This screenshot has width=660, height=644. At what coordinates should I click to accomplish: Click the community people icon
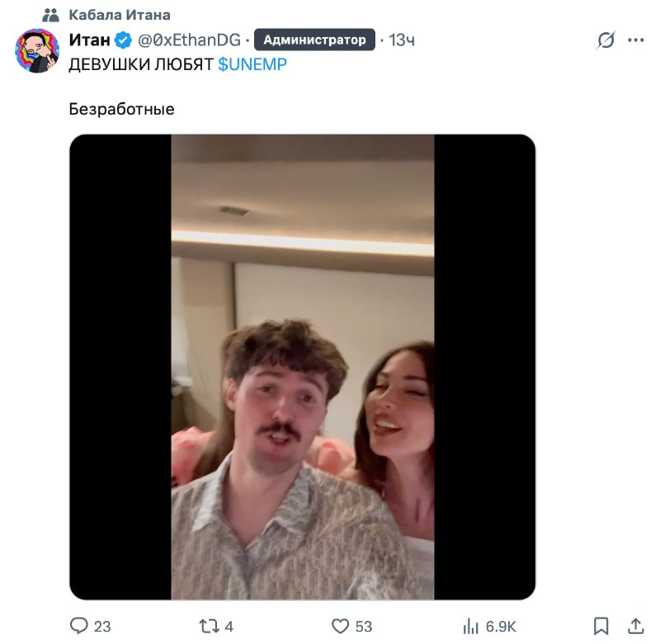[x=51, y=15]
